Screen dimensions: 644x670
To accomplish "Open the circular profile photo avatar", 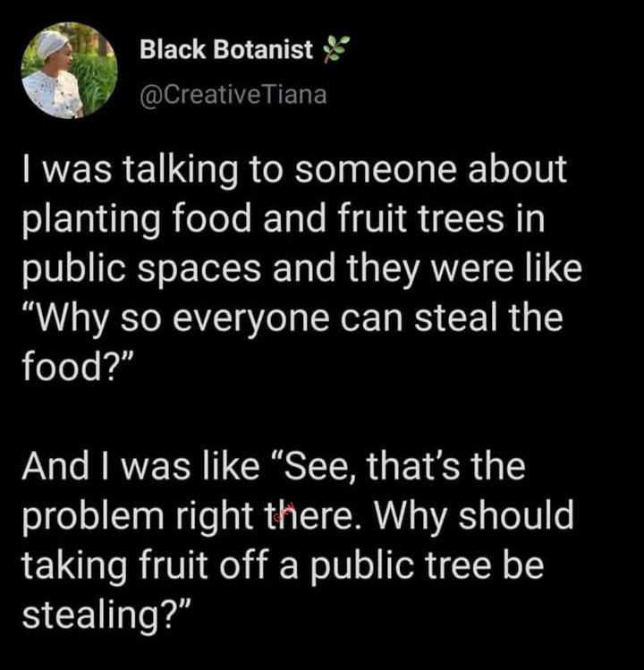I will click(x=69, y=70).
